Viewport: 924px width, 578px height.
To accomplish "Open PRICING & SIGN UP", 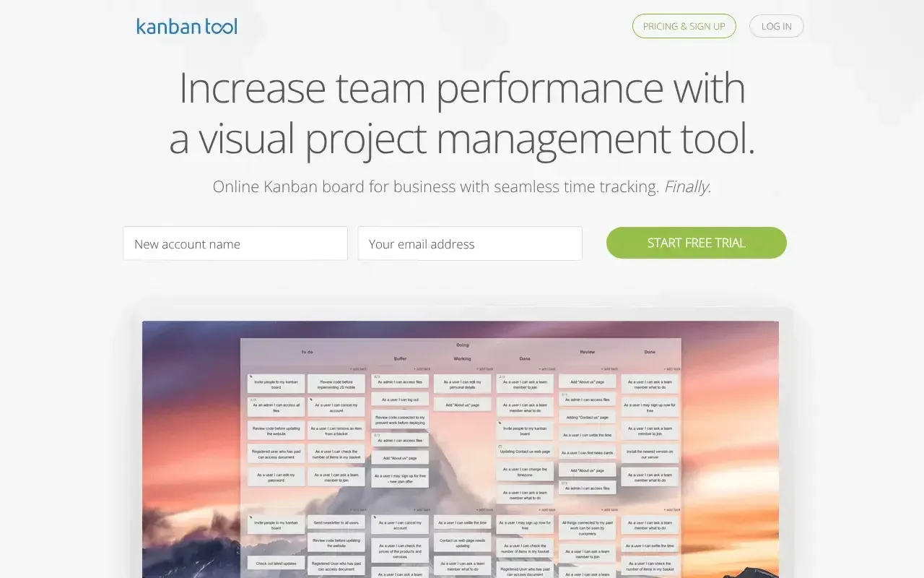I will [x=684, y=26].
